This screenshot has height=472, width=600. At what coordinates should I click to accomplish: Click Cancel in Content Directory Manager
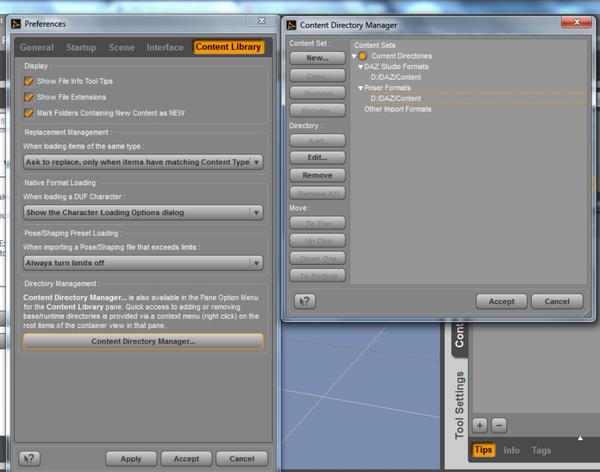(557, 301)
